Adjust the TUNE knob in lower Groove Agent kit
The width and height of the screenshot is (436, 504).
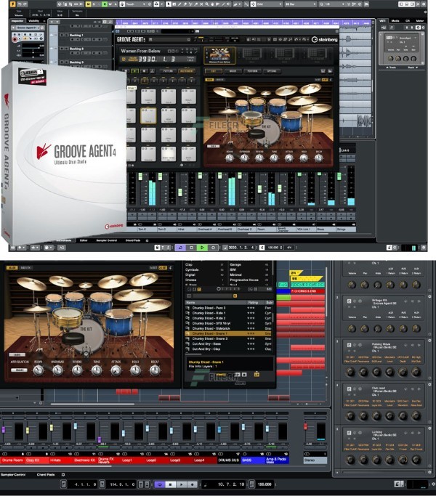[97, 370]
